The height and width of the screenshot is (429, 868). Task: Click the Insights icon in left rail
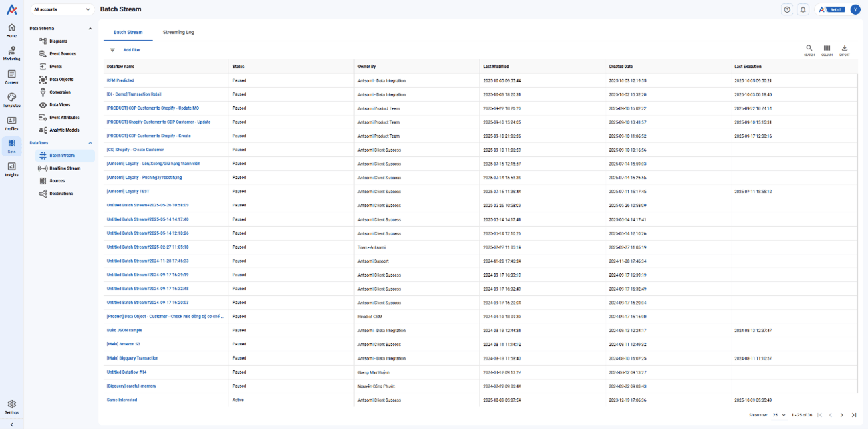point(11,169)
